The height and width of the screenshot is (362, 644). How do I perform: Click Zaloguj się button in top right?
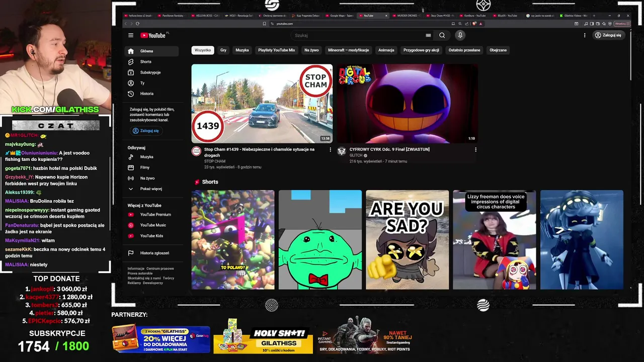[x=608, y=35]
